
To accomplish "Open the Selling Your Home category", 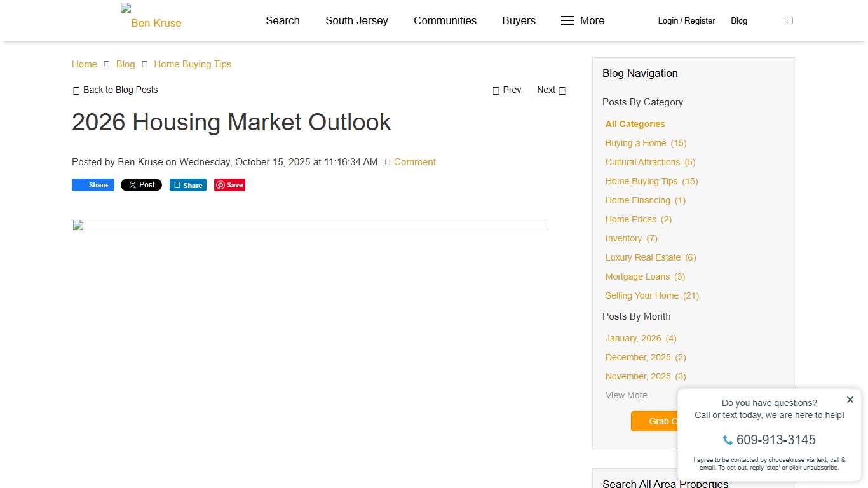I will point(642,295).
